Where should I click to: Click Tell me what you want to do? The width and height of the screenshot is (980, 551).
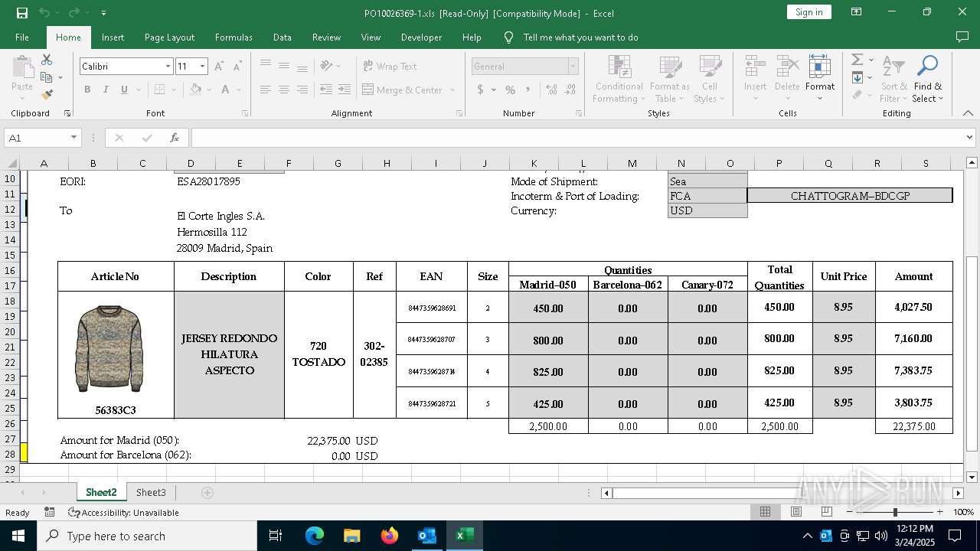click(x=580, y=37)
